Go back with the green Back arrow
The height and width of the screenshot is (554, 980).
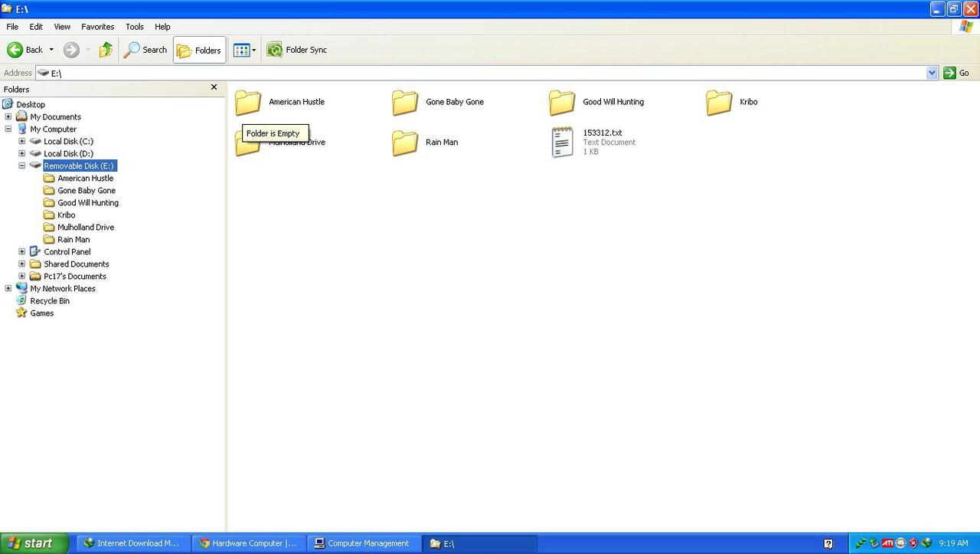(24, 50)
